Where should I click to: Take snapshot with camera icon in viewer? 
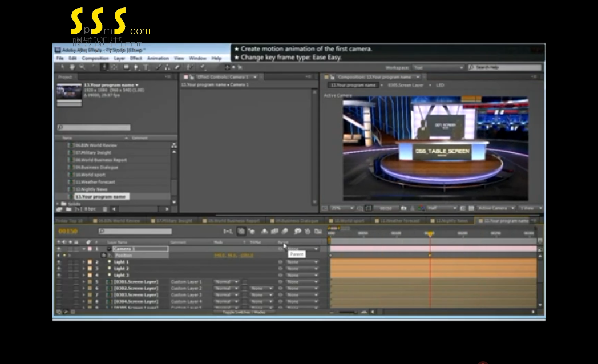pos(403,208)
